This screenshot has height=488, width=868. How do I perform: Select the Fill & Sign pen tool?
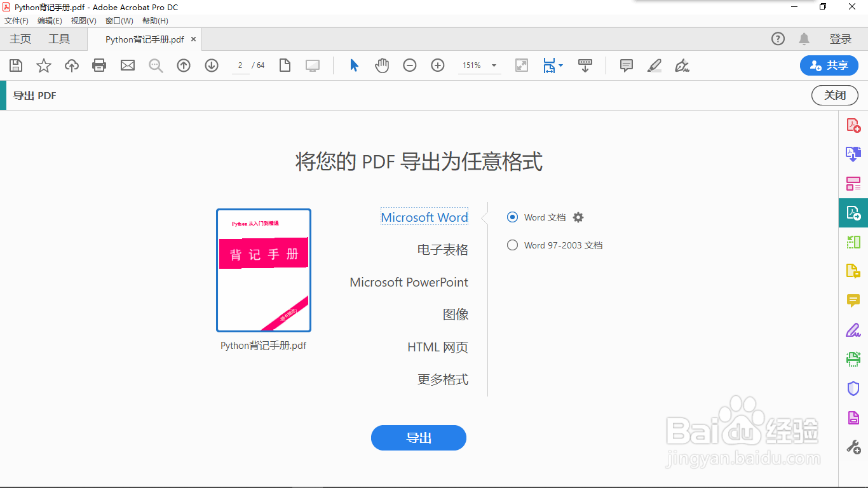click(853, 330)
